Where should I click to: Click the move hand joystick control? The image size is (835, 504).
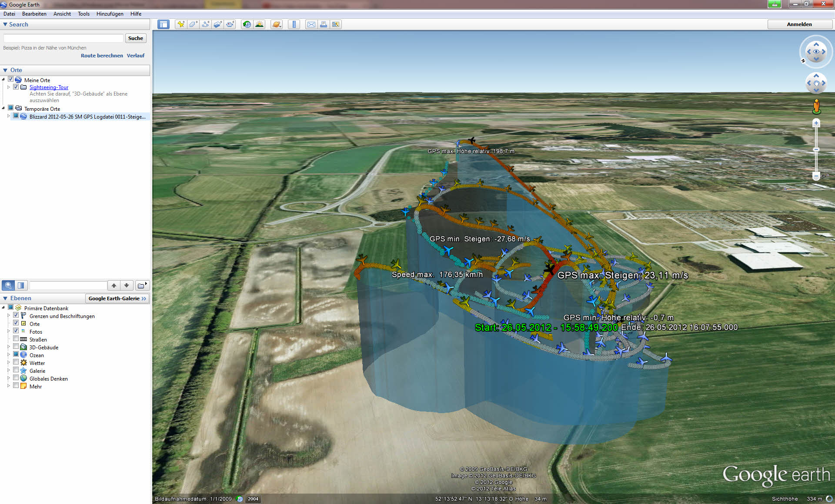point(816,83)
